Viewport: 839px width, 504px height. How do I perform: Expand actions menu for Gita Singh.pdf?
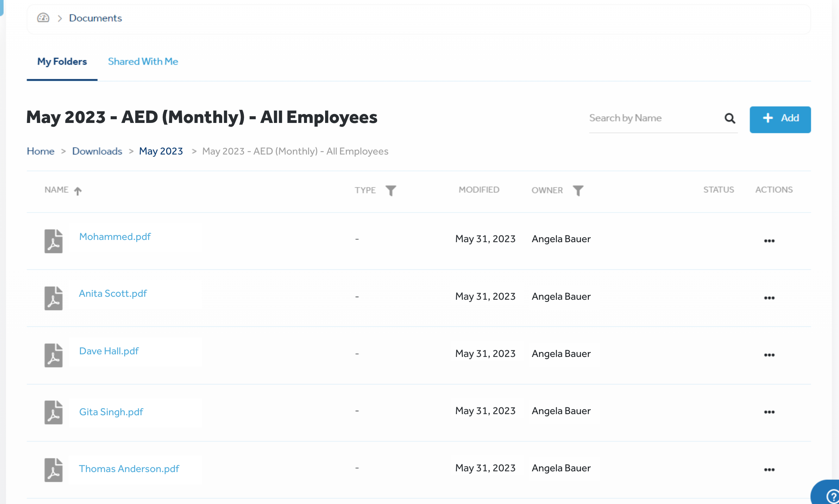(769, 412)
